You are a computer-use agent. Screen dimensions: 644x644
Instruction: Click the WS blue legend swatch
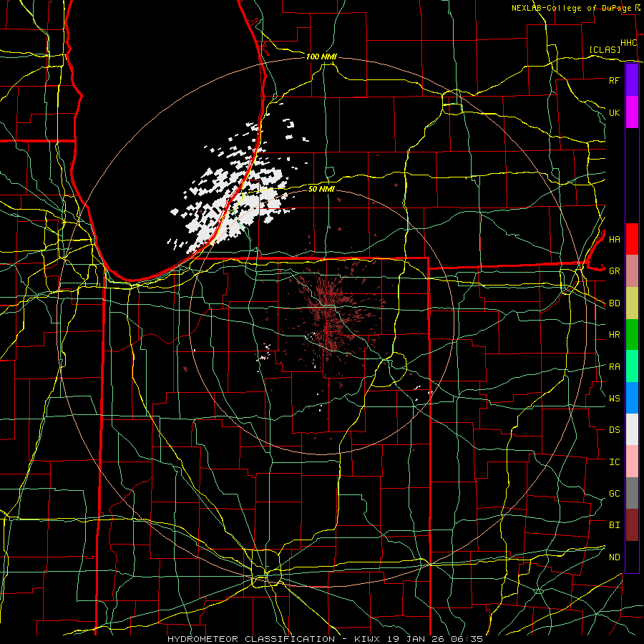click(632, 398)
